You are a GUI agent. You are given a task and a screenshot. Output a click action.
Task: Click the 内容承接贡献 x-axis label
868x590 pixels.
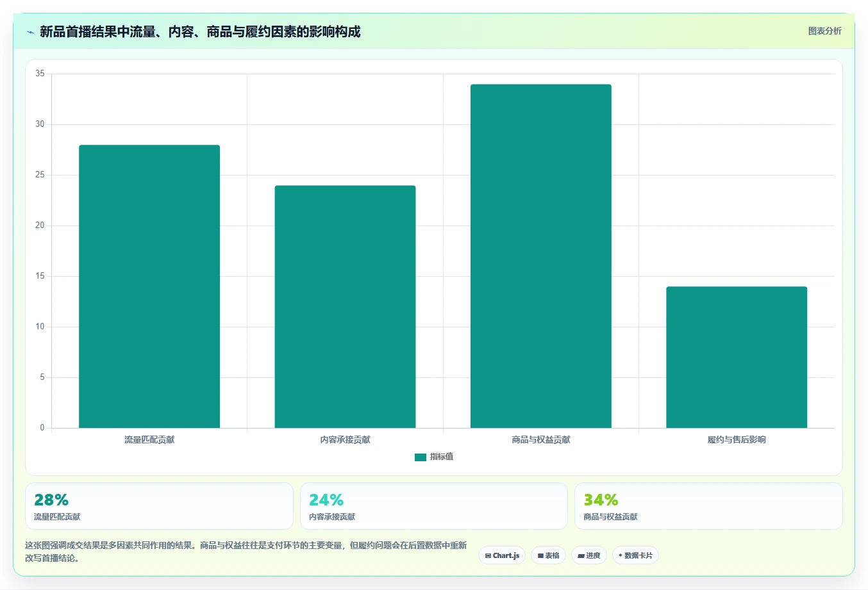click(345, 439)
